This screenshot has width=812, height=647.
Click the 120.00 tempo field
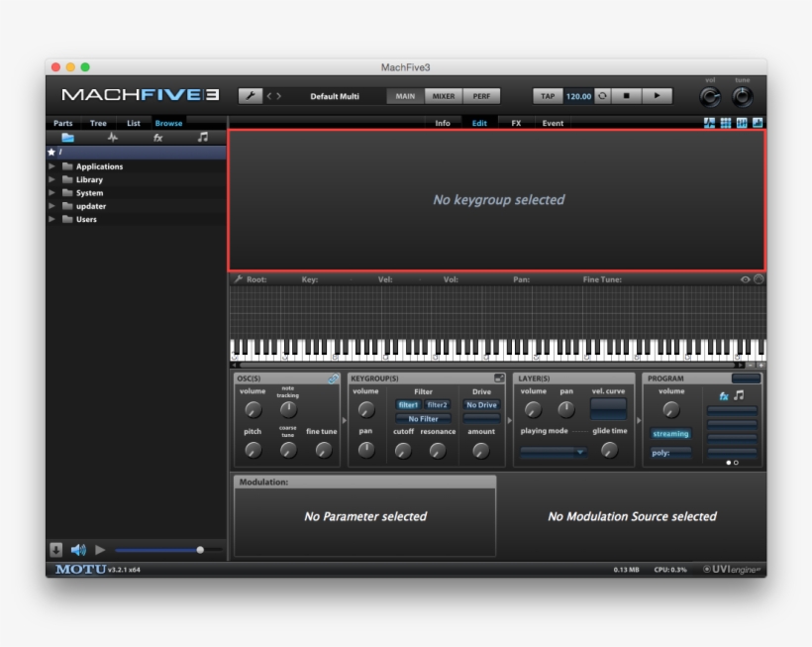click(x=578, y=96)
